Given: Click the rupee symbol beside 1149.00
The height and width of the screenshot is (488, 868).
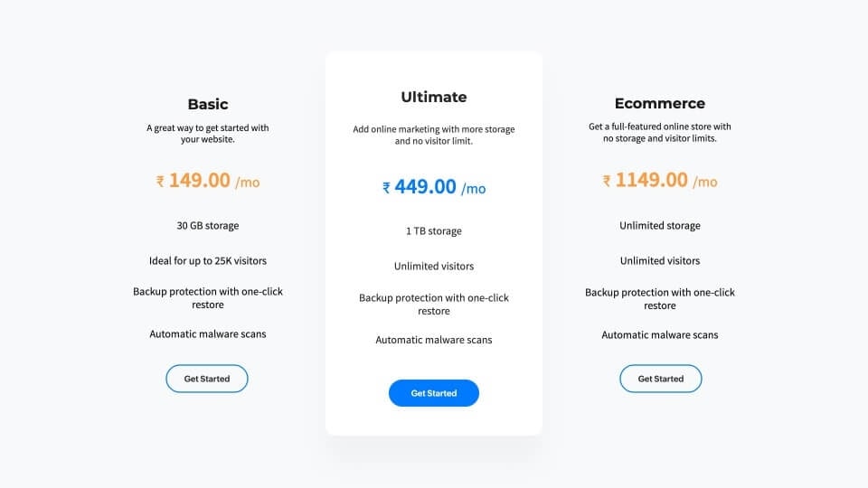Looking at the screenshot, I should pos(607,181).
